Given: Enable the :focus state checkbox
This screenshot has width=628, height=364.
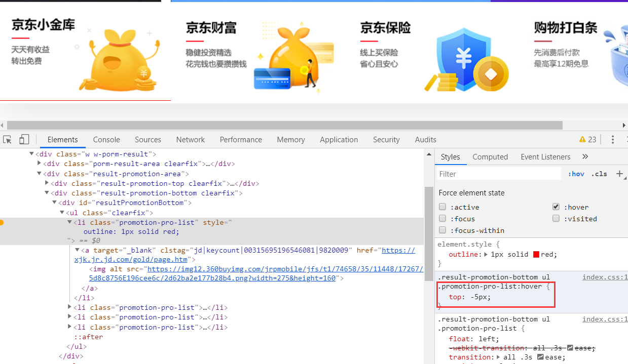Looking at the screenshot, I should [x=442, y=219].
